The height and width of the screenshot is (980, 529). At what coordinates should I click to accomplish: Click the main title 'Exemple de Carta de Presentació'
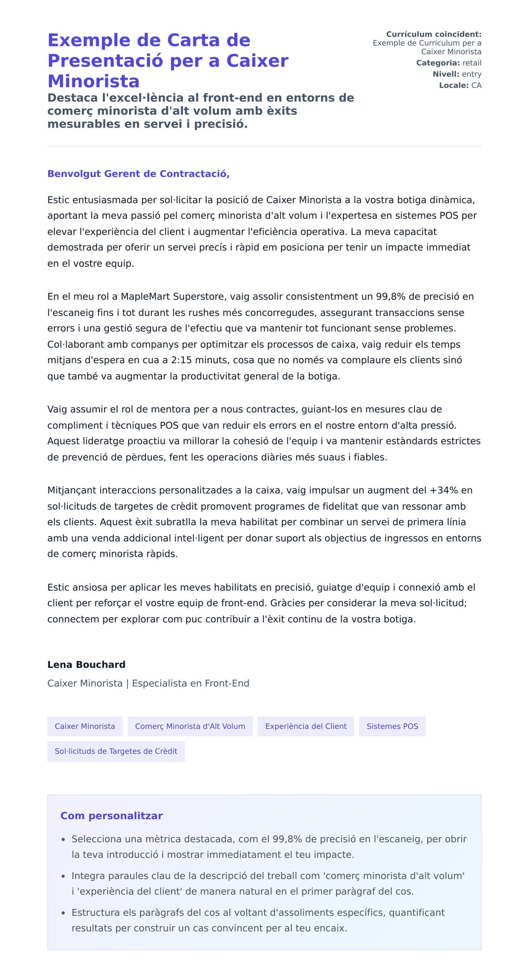168,60
